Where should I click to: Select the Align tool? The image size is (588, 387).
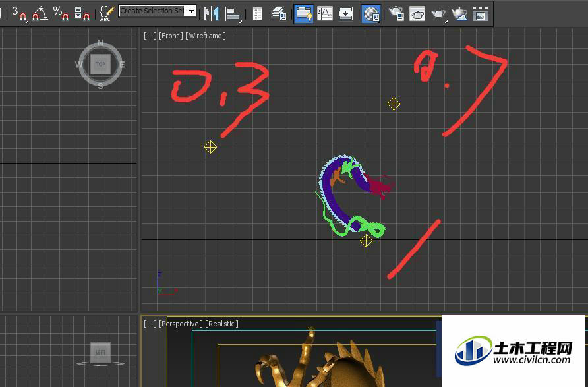click(x=233, y=15)
